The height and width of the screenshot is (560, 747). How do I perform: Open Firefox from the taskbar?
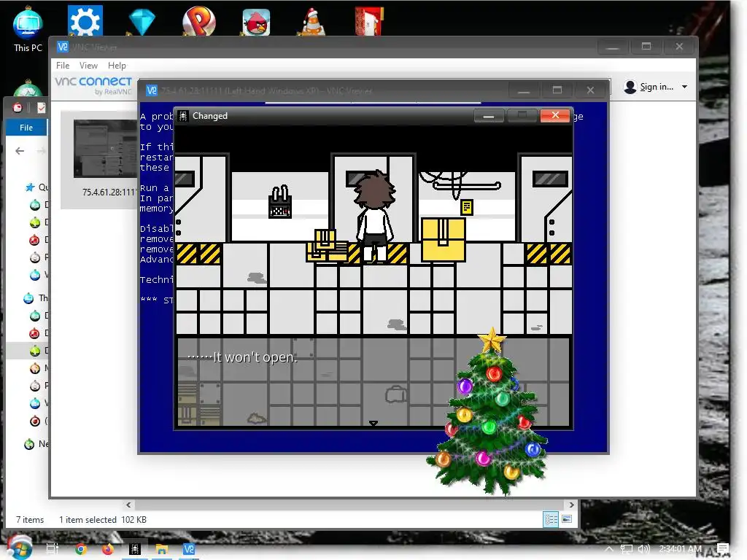tap(108, 549)
